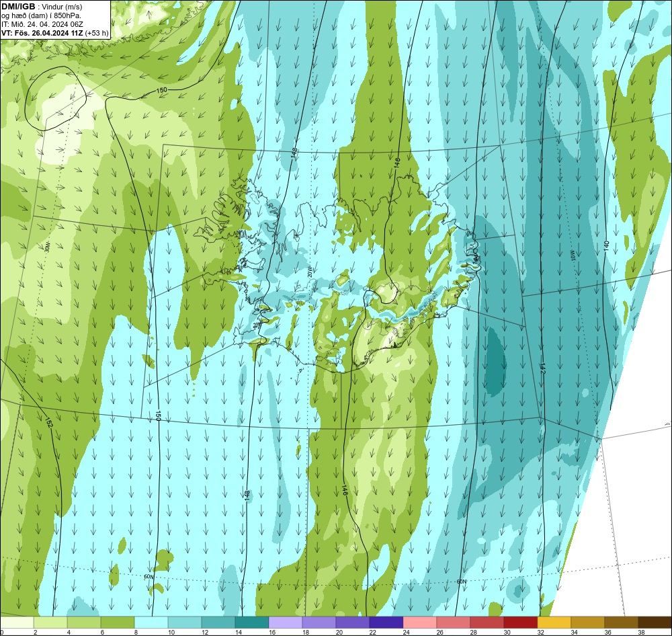The image size is (672, 636).
Task: Select the darkest brown legend swatch above 38
Action: point(655,623)
